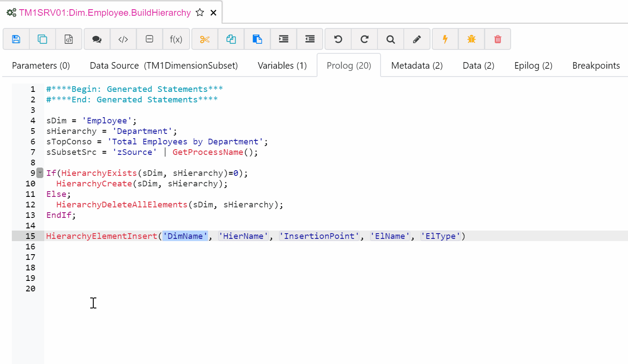Copy the selection using the copy icon
Screen dimensions: 628x364
pyautogui.click(x=231, y=39)
